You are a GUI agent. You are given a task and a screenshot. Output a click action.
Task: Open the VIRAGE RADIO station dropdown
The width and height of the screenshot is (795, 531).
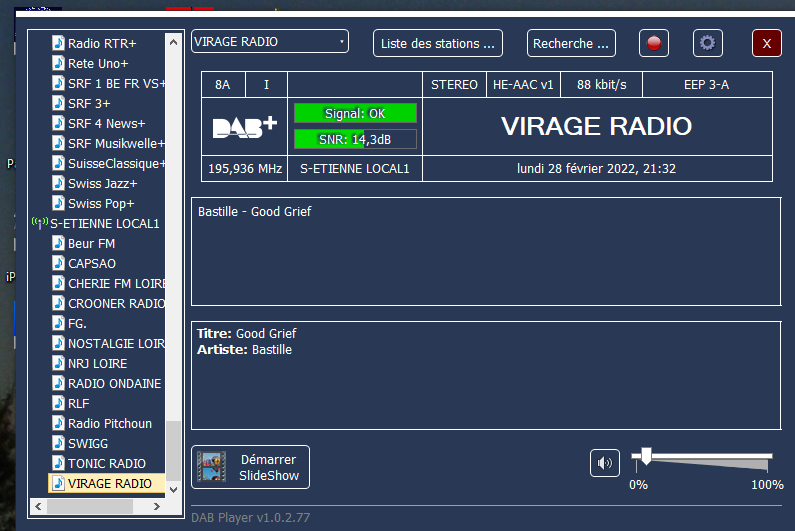click(270, 42)
